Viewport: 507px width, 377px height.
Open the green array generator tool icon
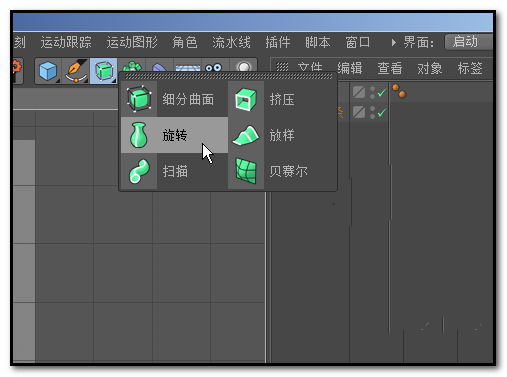tap(132, 66)
